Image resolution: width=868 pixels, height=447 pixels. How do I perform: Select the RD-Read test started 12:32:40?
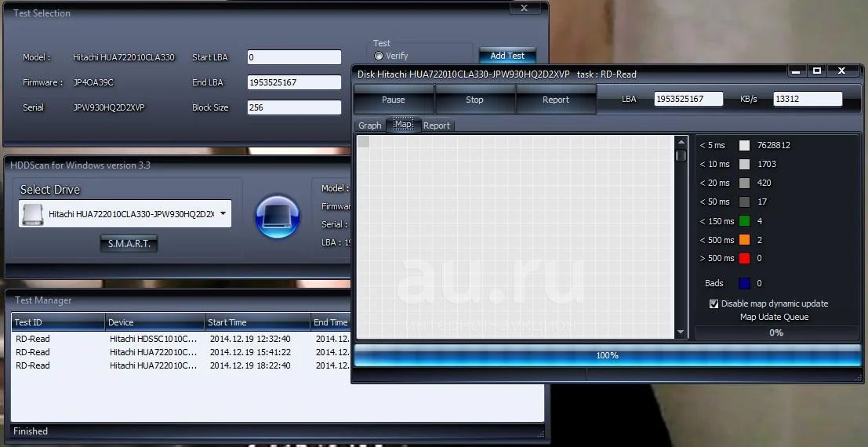pyautogui.click(x=181, y=339)
